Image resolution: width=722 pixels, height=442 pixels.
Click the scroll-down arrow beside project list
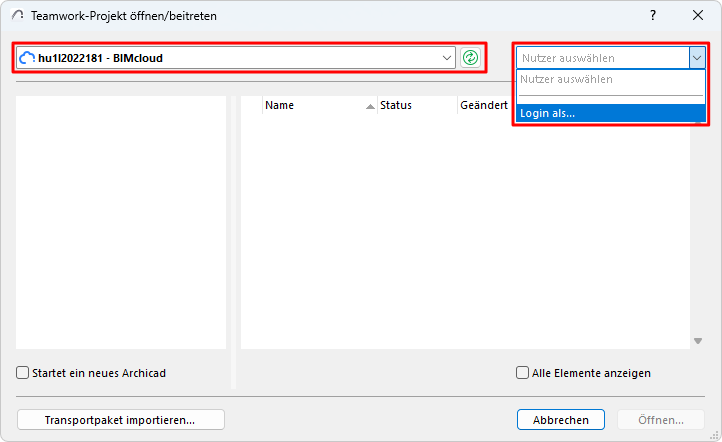click(x=697, y=341)
